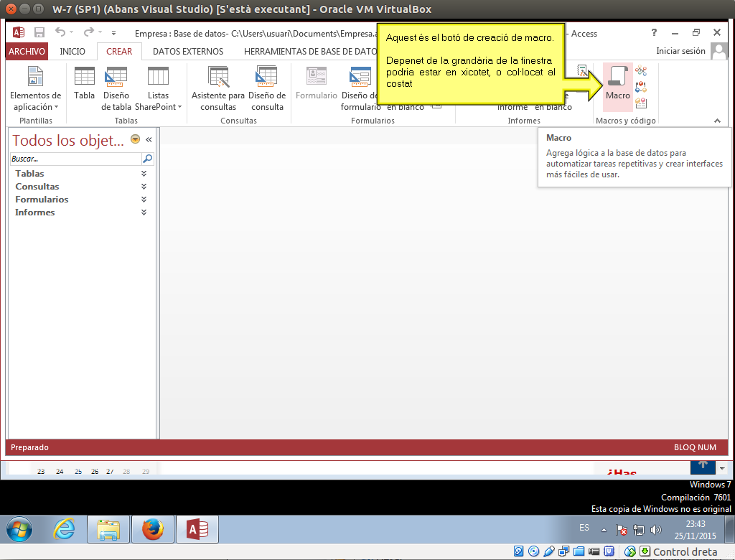Click the Módulo de clase icon
The height and width of the screenshot is (560, 735).
[641, 87]
